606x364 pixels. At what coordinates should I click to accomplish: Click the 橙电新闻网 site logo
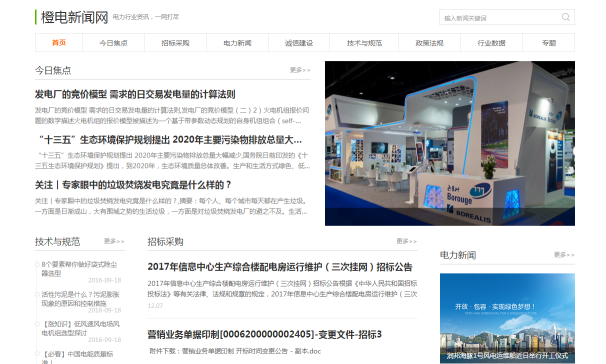[x=74, y=17]
